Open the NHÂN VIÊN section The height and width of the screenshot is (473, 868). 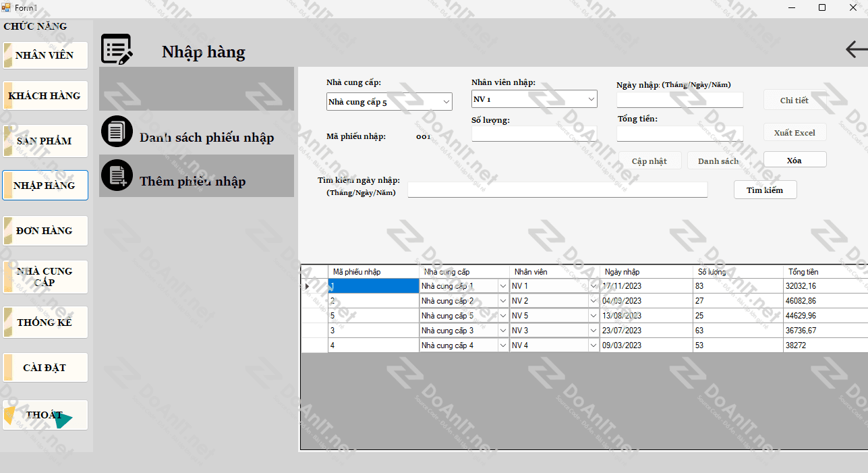(x=45, y=55)
